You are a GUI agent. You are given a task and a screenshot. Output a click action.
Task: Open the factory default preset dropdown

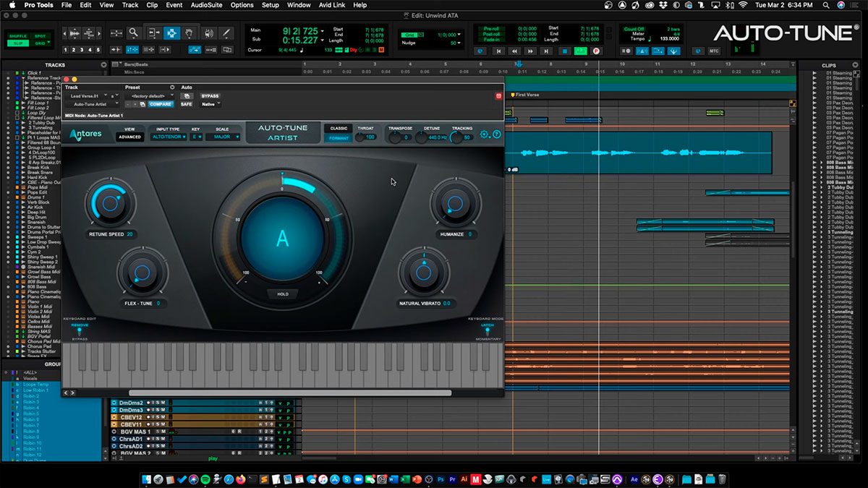pos(150,95)
